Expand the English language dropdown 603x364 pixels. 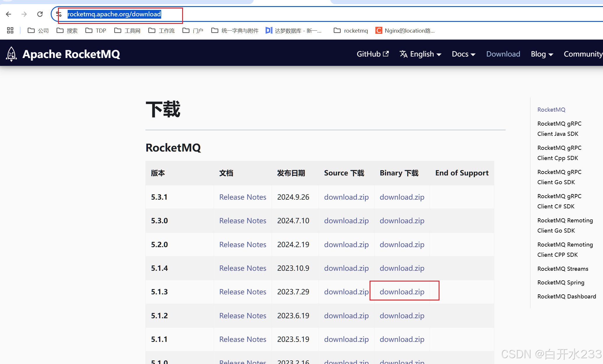(x=420, y=54)
